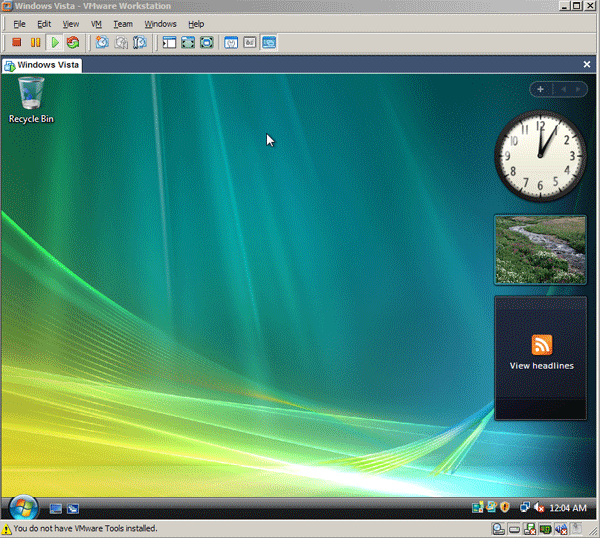Viewport: 600px width, 538px height.
Task: Close the Windows Vista tab
Action: pos(587,64)
